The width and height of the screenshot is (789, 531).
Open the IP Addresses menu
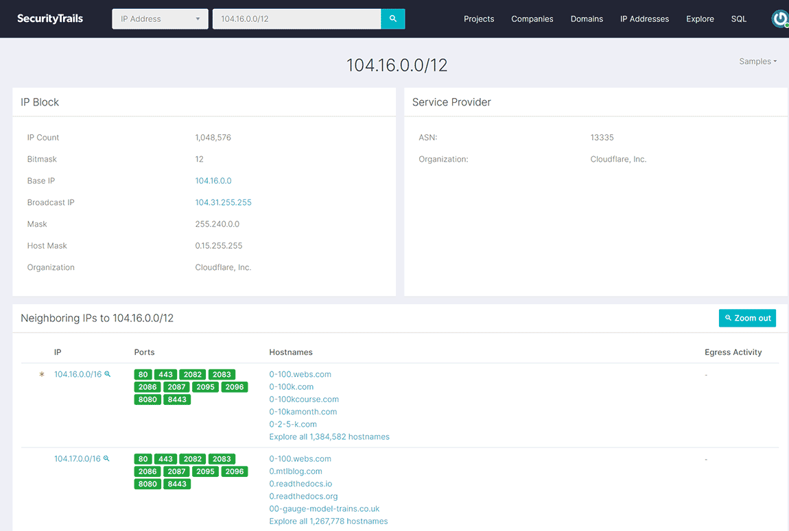click(x=644, y=19)
